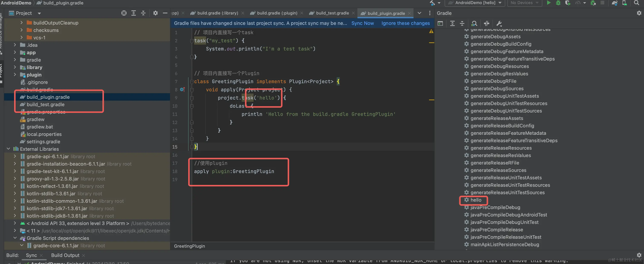This screenshot has width=644, height=264.
Task: Click Select Opened File crosshair icon
Action: click(x=124, y=13)
